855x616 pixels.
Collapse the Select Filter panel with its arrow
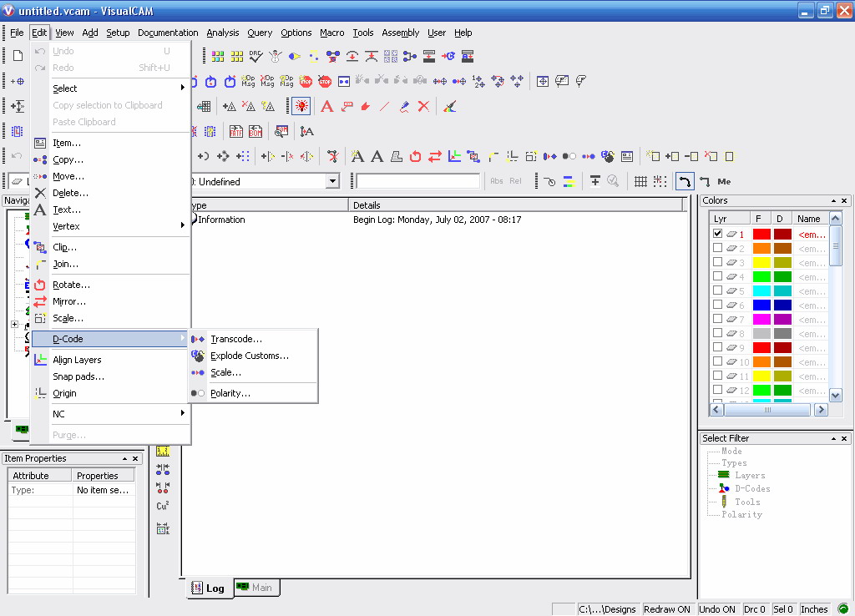tap(834, 438)
